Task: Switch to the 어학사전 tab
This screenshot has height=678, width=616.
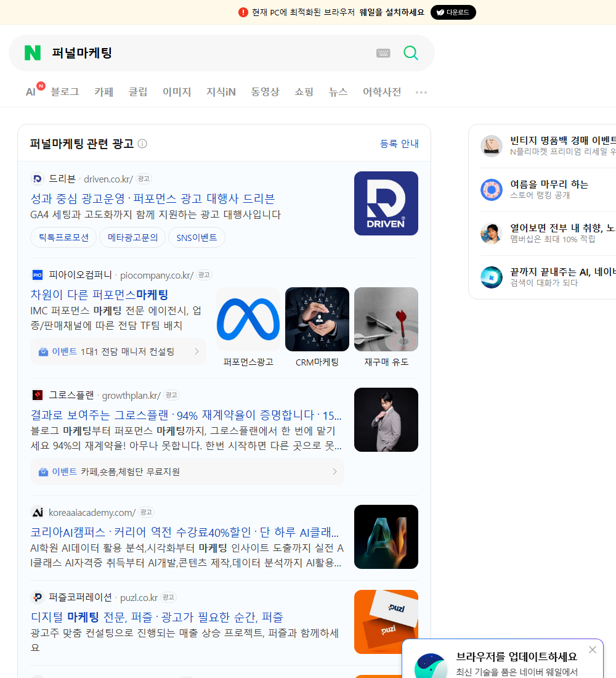Action: [x=382, y=92]
